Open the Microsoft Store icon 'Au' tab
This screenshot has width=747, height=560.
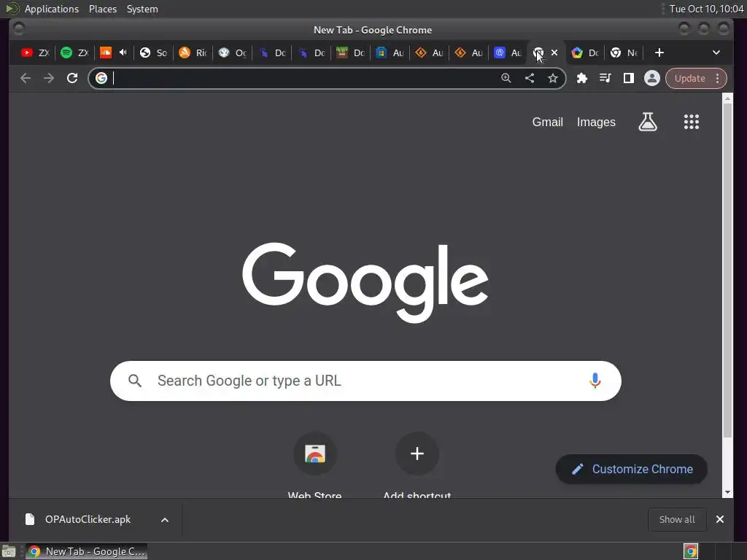(390, 52)
